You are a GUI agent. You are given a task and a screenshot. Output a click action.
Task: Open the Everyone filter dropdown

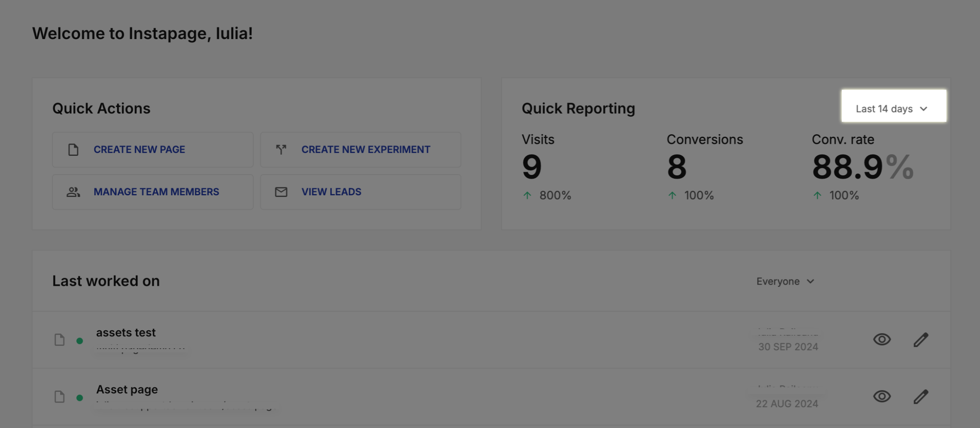tap(785, 281)
